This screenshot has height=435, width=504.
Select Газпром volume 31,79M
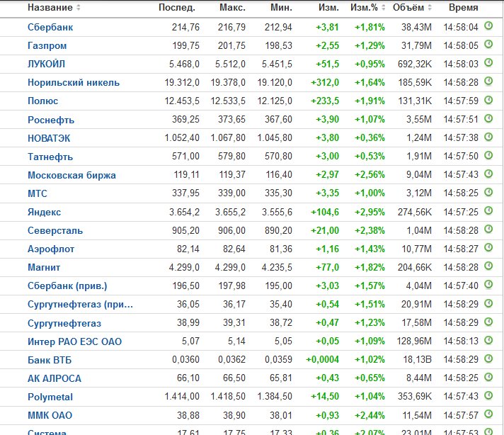416,45
